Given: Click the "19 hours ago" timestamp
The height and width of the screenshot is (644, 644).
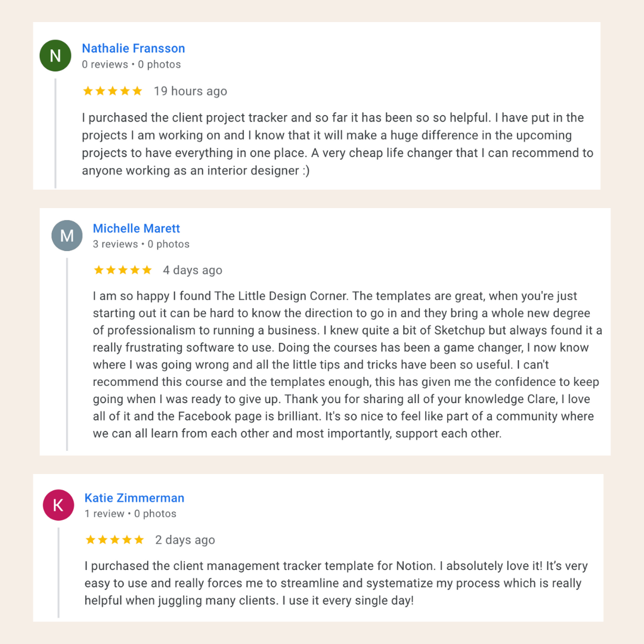Looking at the screenshot, I should point(190,91).
